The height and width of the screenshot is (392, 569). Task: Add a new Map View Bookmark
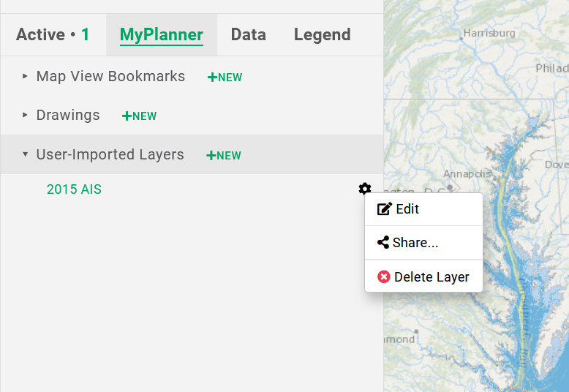[x=225, y=77]
